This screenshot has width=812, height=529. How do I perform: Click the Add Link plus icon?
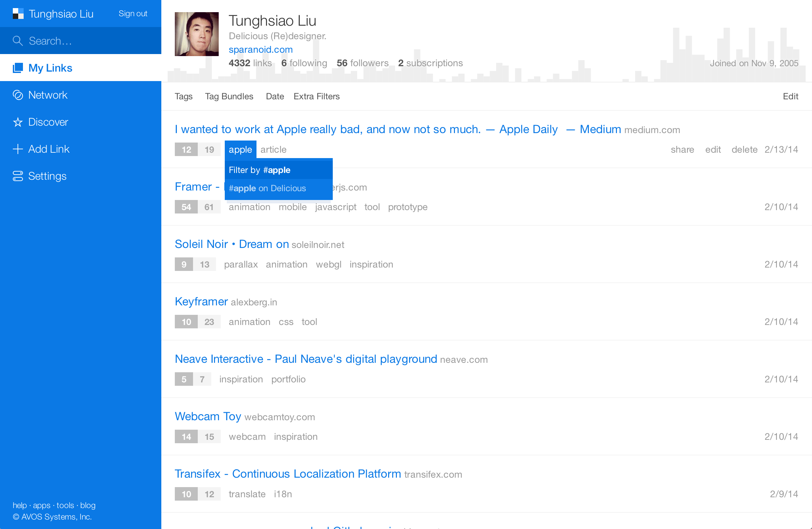(18, 149)
